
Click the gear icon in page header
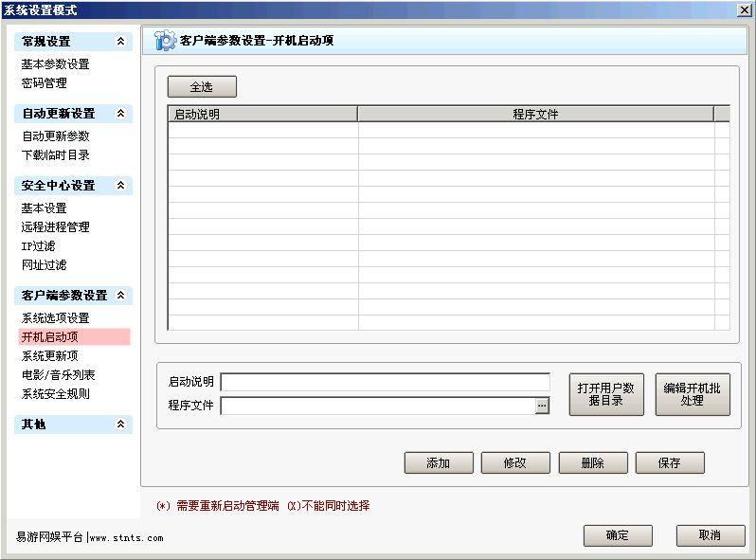point(165,41)
